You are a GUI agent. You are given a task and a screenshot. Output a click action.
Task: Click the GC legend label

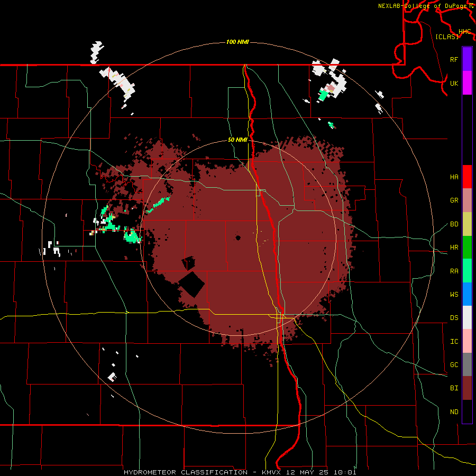(x=454, y=365)
